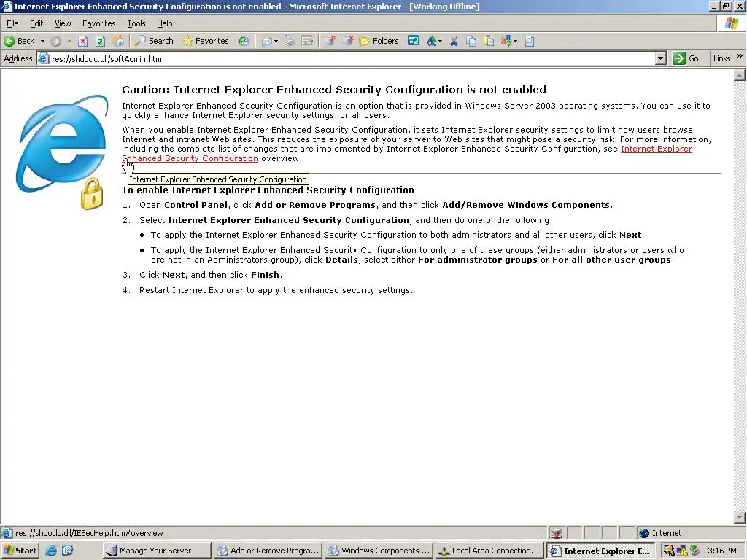The image size is (747, 560).
Task: Click the second Quick Launch icon
Action: tap(68, 551)
